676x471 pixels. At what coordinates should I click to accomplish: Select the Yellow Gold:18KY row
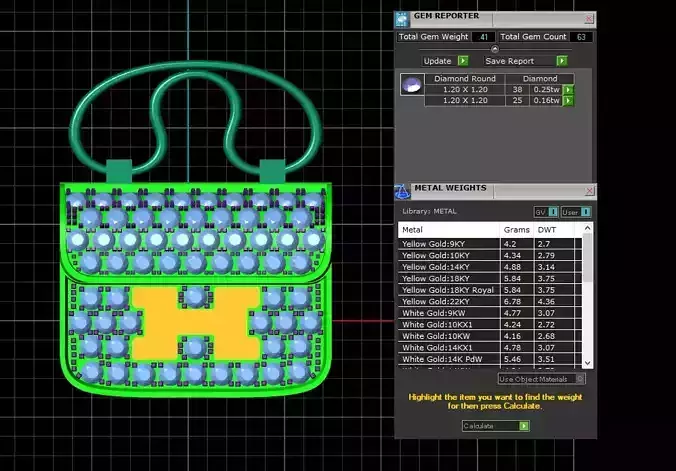coord(490,279)
